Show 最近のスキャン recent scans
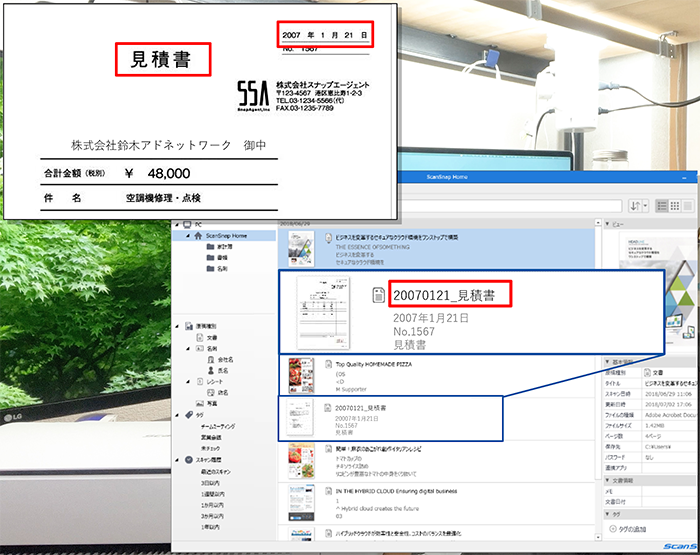 [216, 472]
